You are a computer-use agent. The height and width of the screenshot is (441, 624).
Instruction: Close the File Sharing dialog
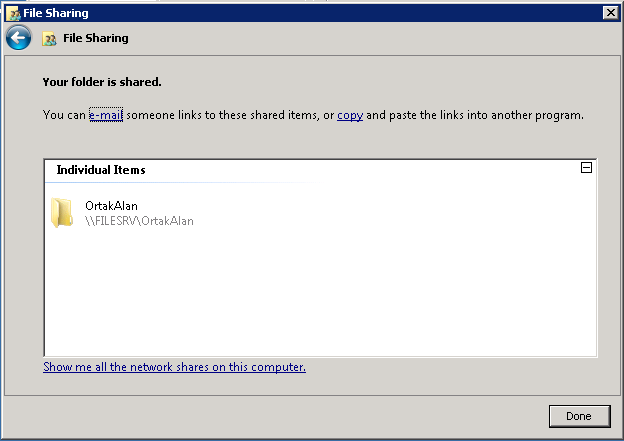pyautogui.click(x=610, y=13)
